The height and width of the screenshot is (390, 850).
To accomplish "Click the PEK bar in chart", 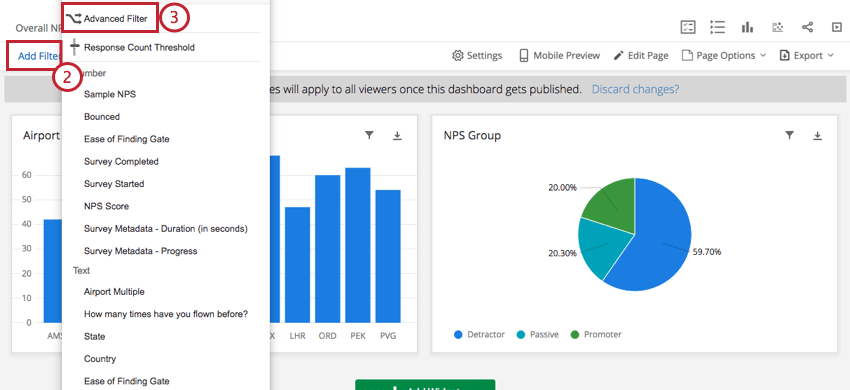I will (357, 245).
